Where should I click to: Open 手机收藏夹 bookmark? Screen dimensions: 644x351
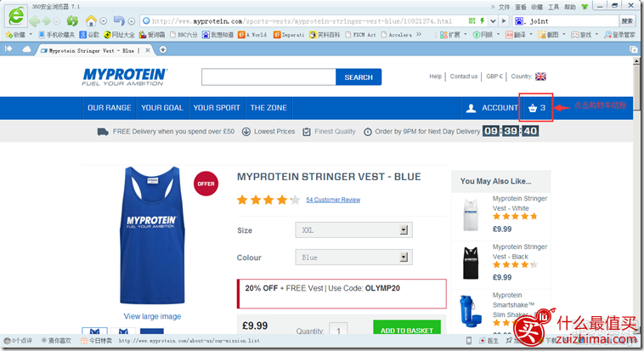point(57,35)
